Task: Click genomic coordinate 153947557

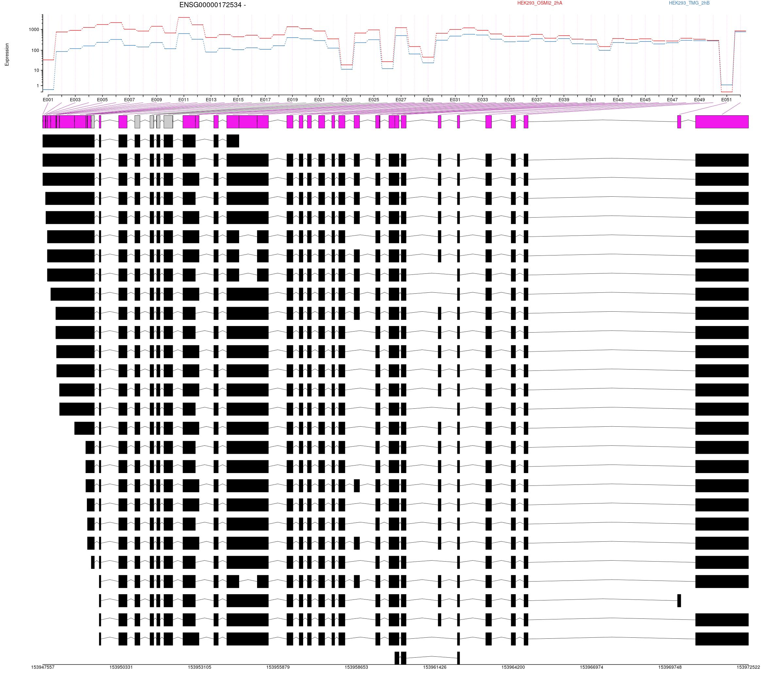Action: (43, 667)
